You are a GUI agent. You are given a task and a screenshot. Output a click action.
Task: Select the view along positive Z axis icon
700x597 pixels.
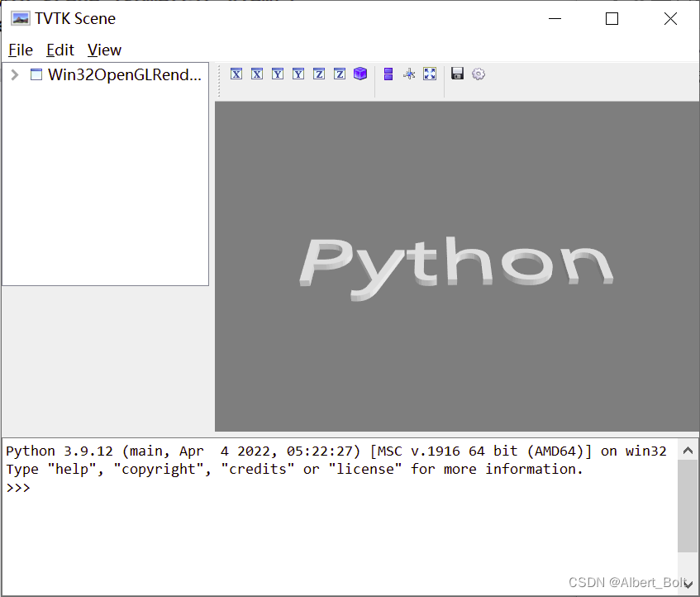(318, 74)
